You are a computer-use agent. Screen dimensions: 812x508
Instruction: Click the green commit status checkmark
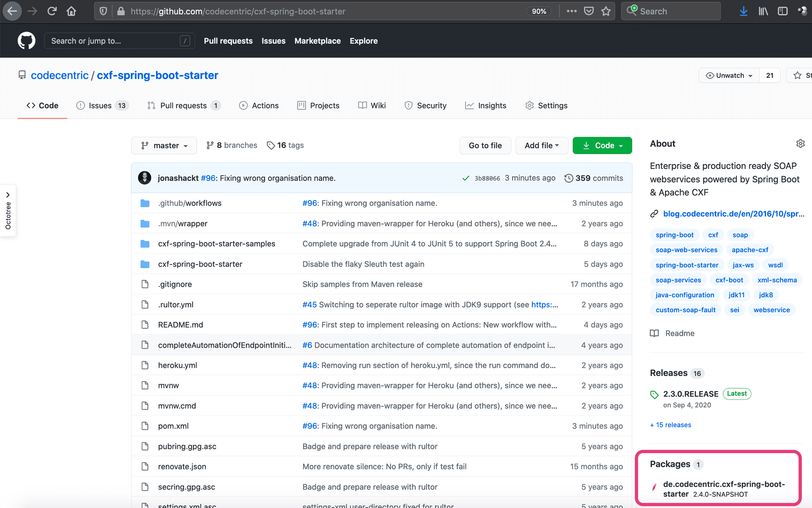[466, 178]
